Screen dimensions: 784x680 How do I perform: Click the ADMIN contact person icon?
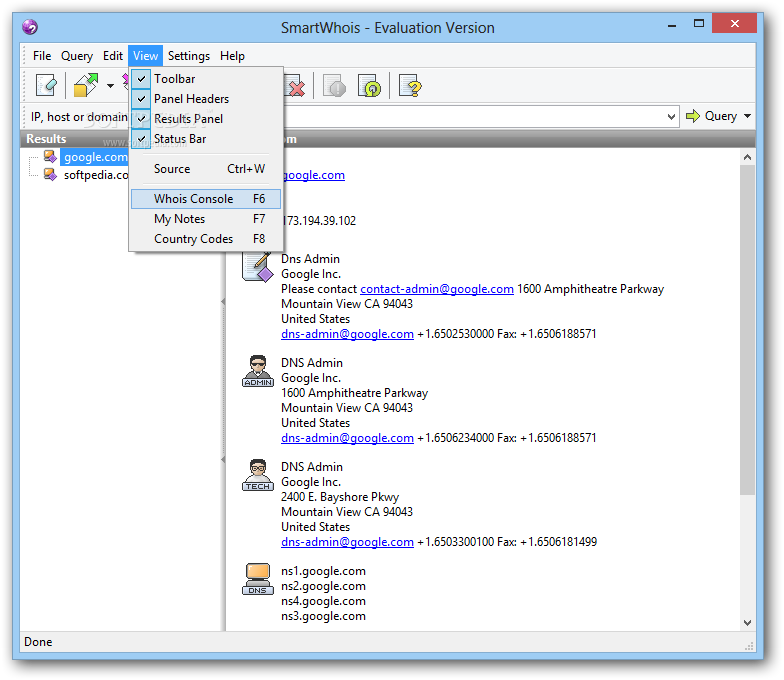click(x=258, y=371)
